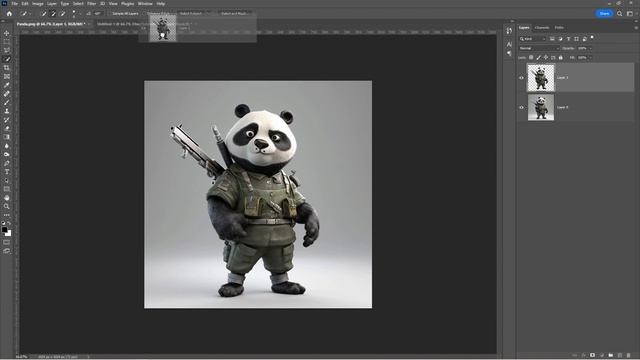640x360 pixels.
Task: Click the Select Subject button
Action: 191,13
